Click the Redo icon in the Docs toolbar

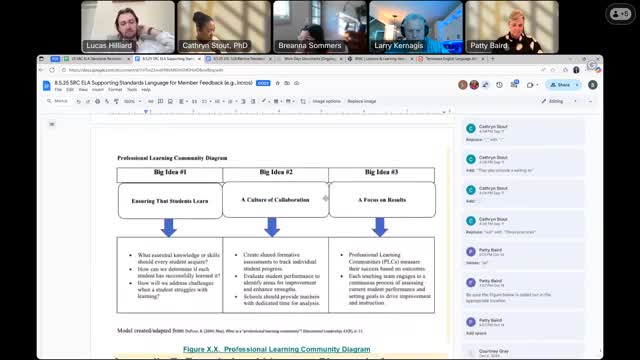88,101
